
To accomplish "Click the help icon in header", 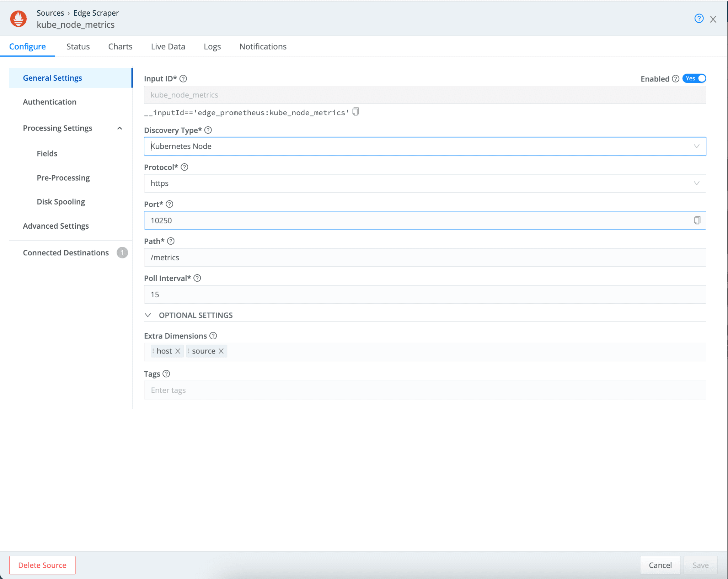I will (x=698, y=18).
